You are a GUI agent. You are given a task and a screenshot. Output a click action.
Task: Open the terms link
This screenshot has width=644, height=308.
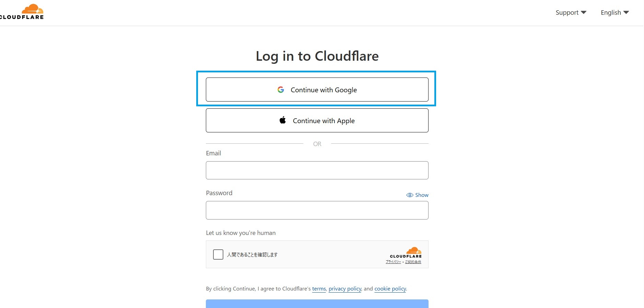tap(319, 289)
